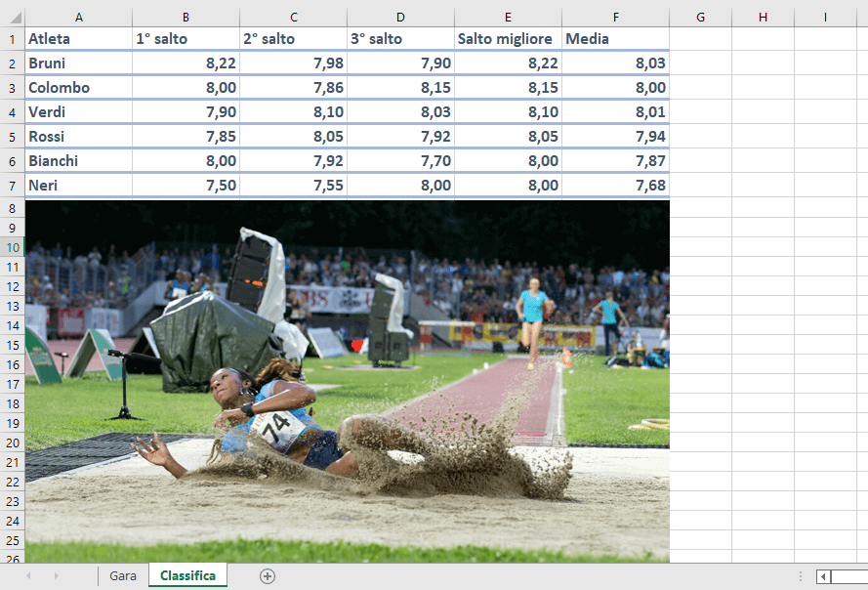Select row 25 header
Screen dimensions: 868x590
click(12, 540)
